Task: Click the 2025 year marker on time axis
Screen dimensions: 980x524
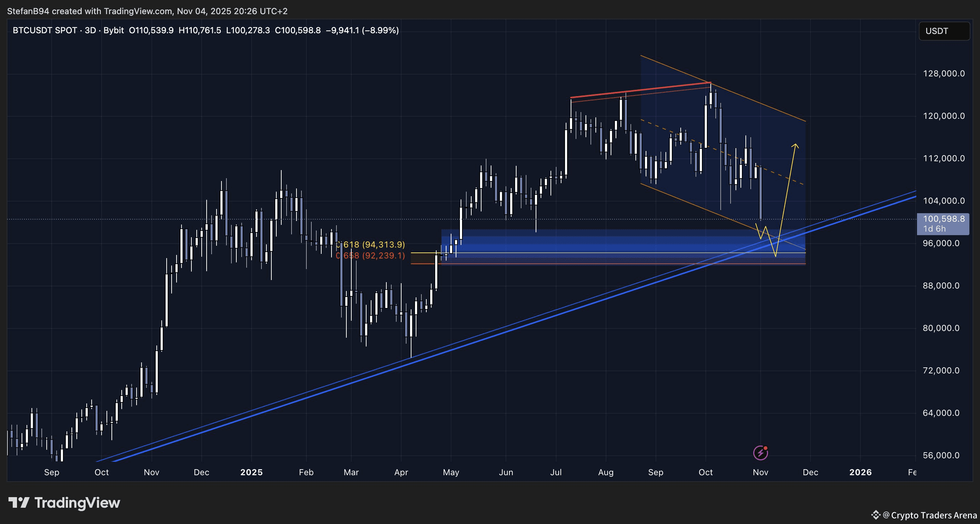Action: (252, 472)
